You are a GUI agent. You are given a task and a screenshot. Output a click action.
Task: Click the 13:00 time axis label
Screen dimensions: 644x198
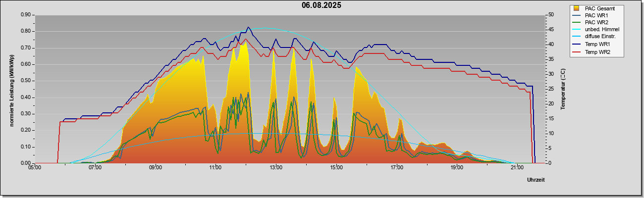pyautogui.click(x=276, y=168)
